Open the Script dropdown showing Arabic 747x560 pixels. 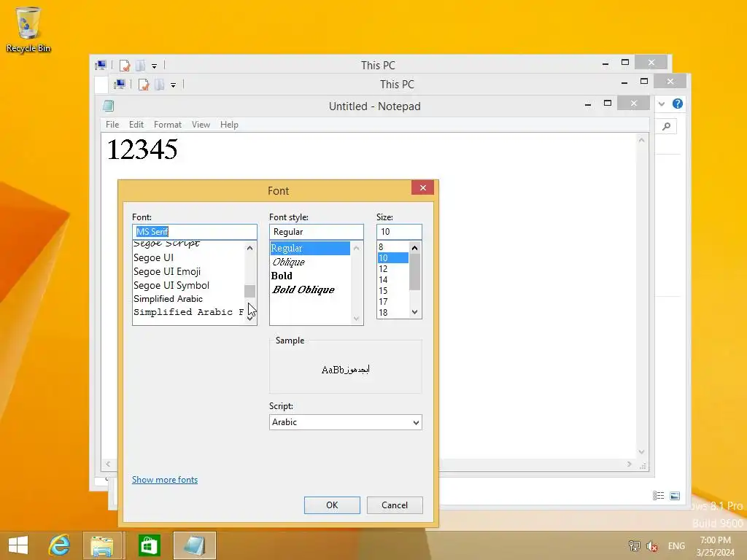345,422
